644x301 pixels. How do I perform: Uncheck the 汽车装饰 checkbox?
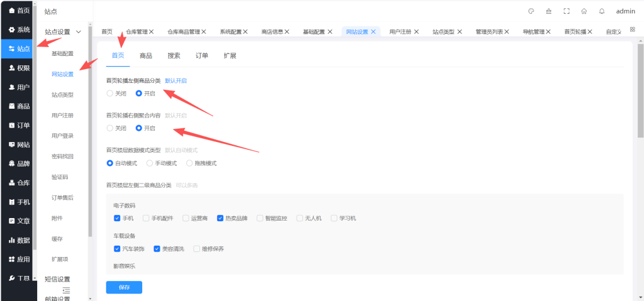pyautogui.click(x=117, y=249)
